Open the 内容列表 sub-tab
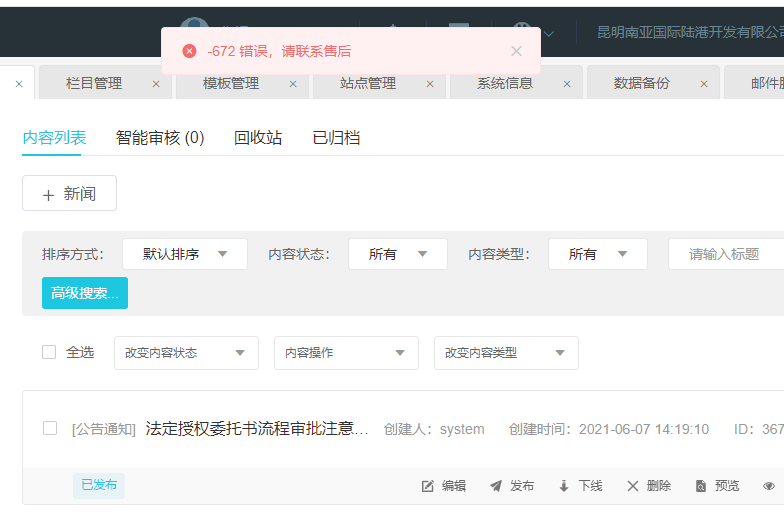 54,138
